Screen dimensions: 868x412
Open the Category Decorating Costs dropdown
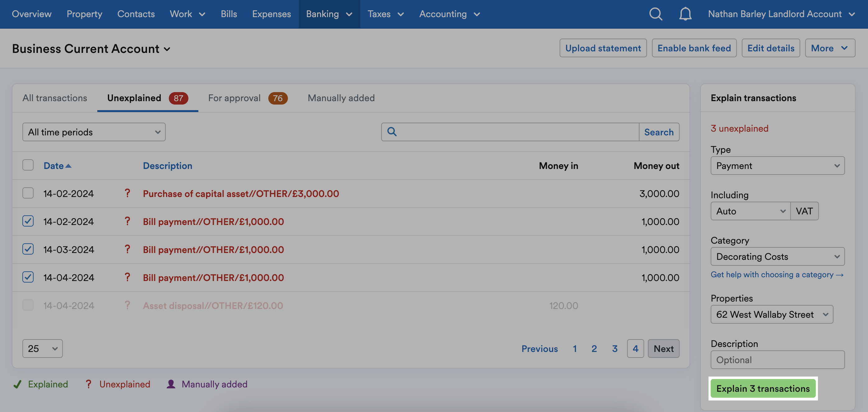tap(777, 257)
